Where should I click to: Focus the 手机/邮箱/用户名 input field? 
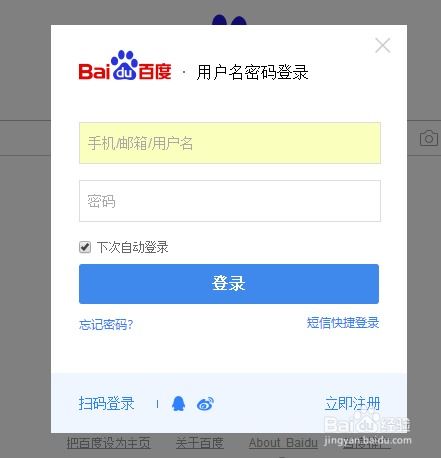tap(230, 143)
